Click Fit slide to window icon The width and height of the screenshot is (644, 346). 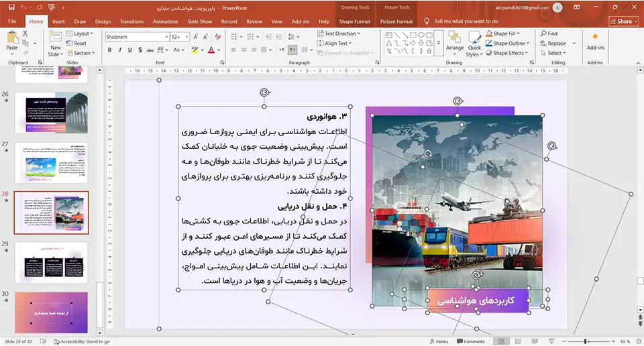[x=639, y=341]
